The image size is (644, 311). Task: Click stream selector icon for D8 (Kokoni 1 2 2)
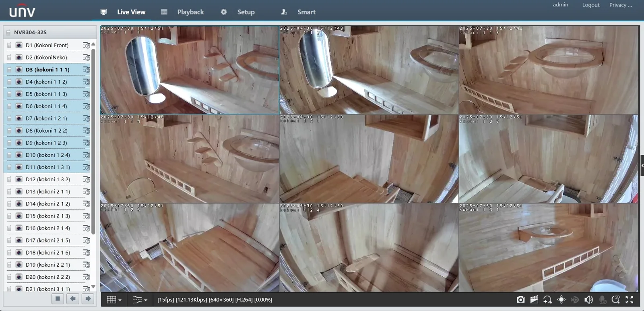click(x=87, y=131)
